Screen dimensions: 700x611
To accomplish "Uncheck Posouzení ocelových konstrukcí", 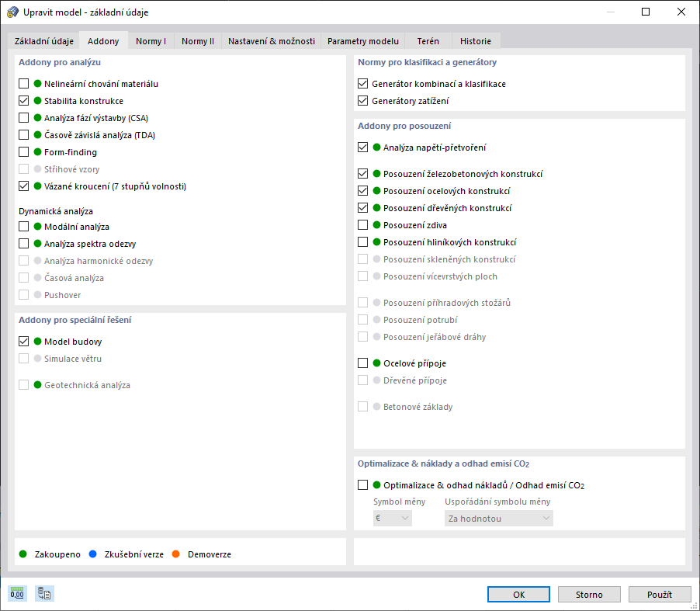I will click(x=362, y=190).
